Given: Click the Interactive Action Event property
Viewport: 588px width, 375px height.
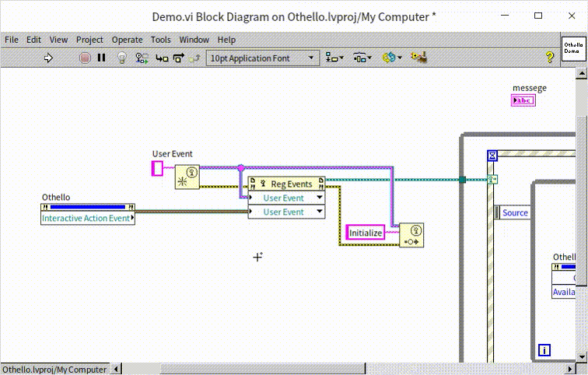Looking at the screenshot, I should coord(86,219).
